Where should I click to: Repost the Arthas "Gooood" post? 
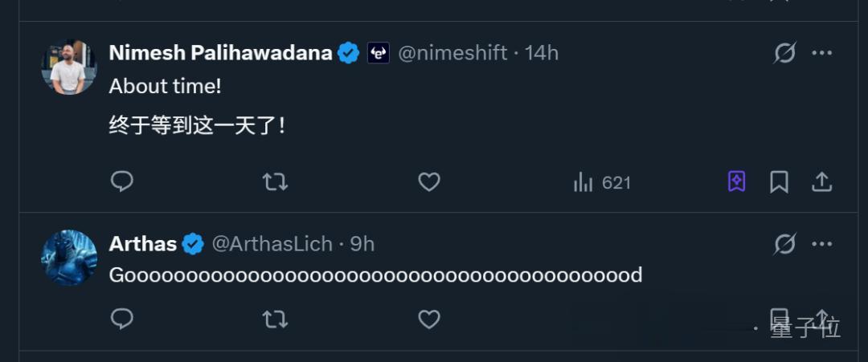275,319
